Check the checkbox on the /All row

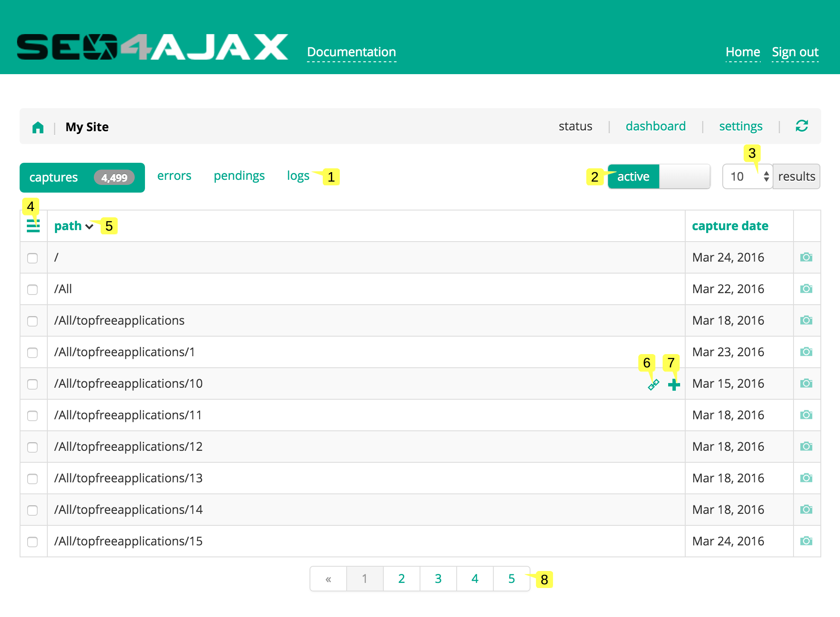33,289
